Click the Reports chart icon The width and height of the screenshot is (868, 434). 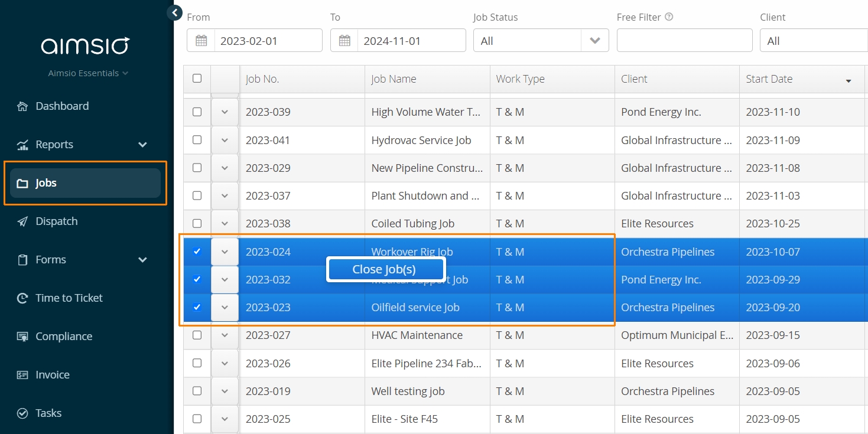22,145
